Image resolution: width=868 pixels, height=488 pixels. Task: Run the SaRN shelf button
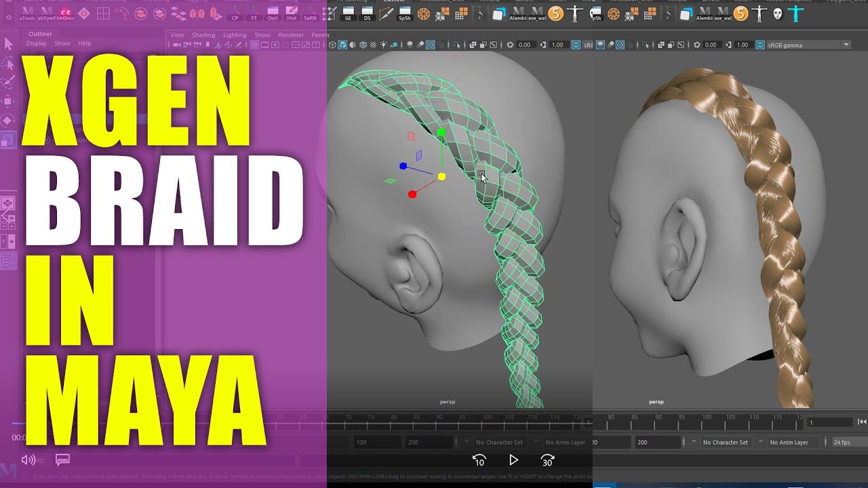[310, 14]
